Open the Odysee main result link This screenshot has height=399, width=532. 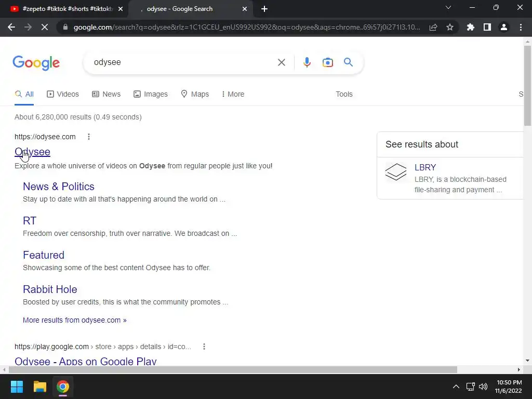[x=32, y=152]
